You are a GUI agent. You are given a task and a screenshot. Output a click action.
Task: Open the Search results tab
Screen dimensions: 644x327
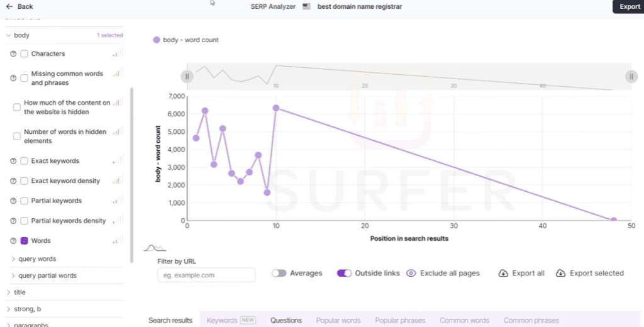pos(170,321)
